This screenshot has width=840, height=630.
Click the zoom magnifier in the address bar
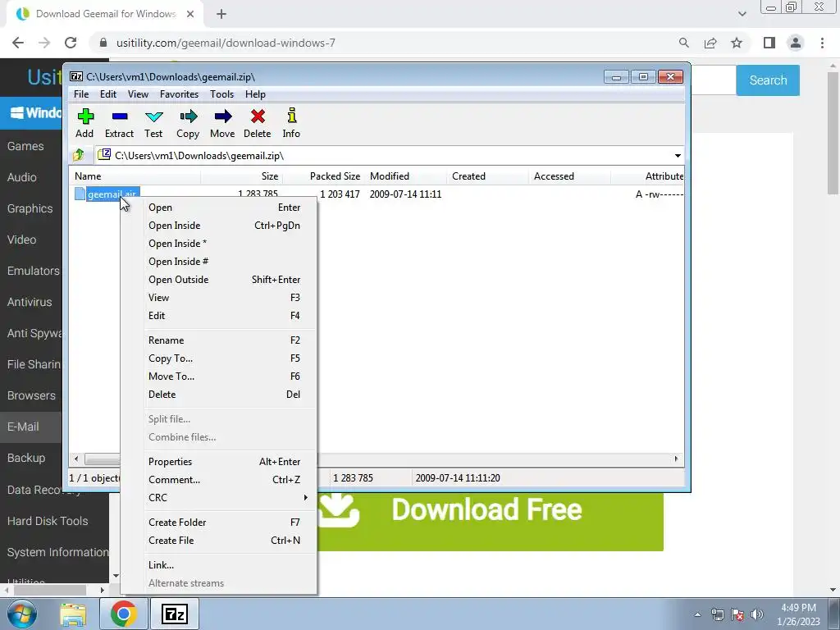pos(683,43)
